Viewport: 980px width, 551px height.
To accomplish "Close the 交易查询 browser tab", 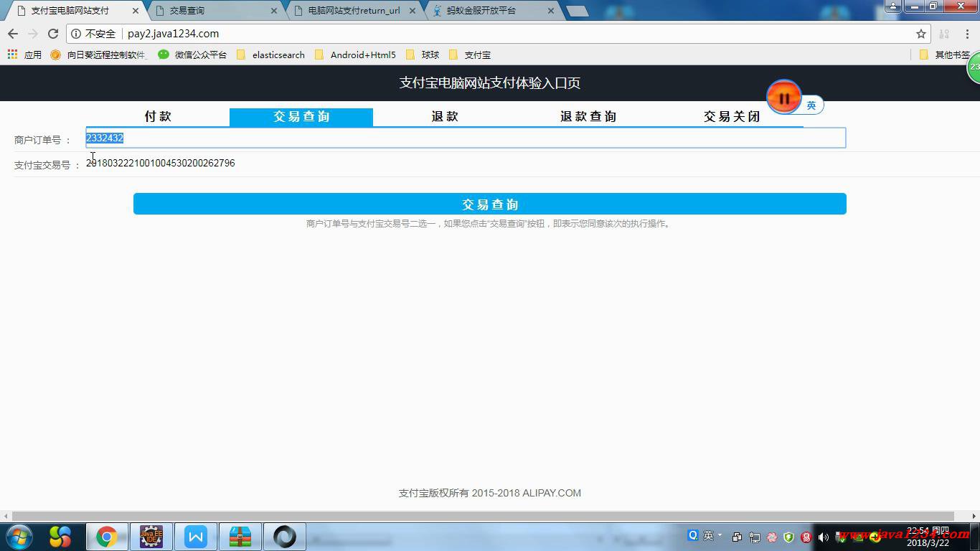I will coord(274,11).
